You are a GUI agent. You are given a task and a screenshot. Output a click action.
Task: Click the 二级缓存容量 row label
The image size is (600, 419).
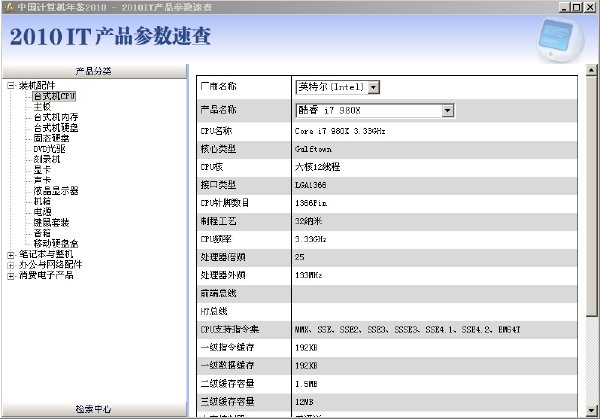[227, 383]
